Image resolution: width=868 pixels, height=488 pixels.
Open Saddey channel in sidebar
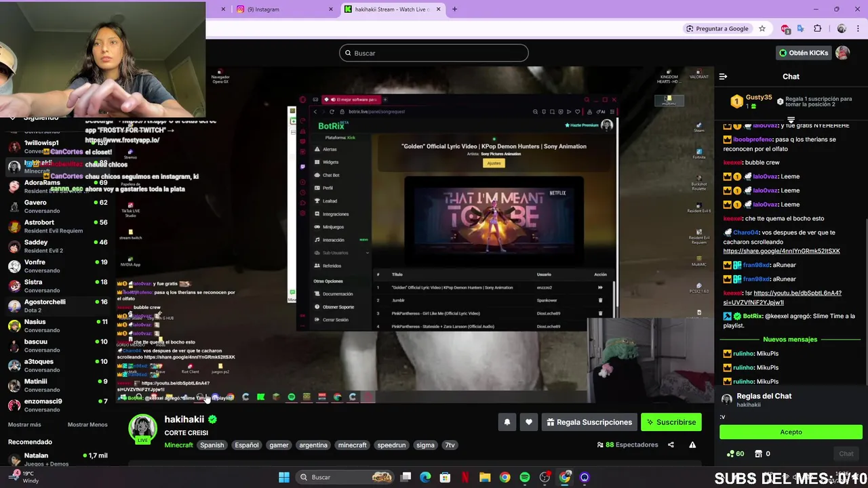pos(57,246)
